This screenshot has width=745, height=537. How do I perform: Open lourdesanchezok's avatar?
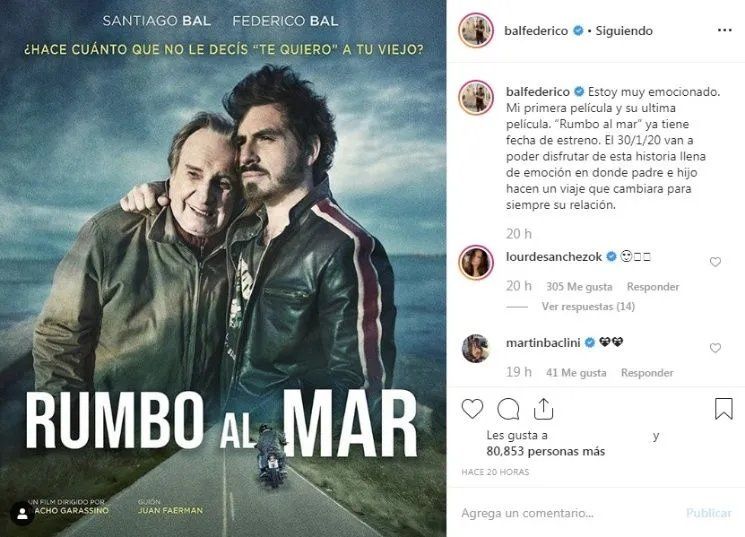[x=476, y=263]
